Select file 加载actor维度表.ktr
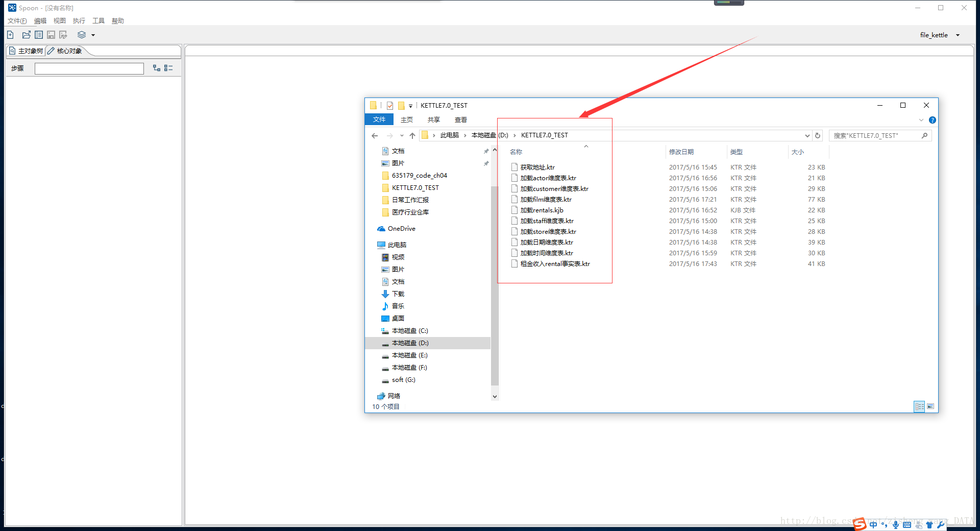 pyautogui.click(x=548, y=178)
